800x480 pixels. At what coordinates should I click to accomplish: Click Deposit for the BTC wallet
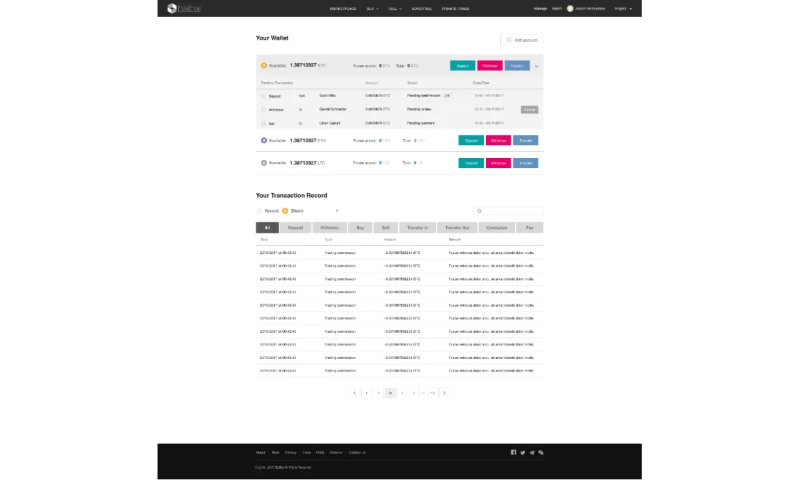pos(462,66)
